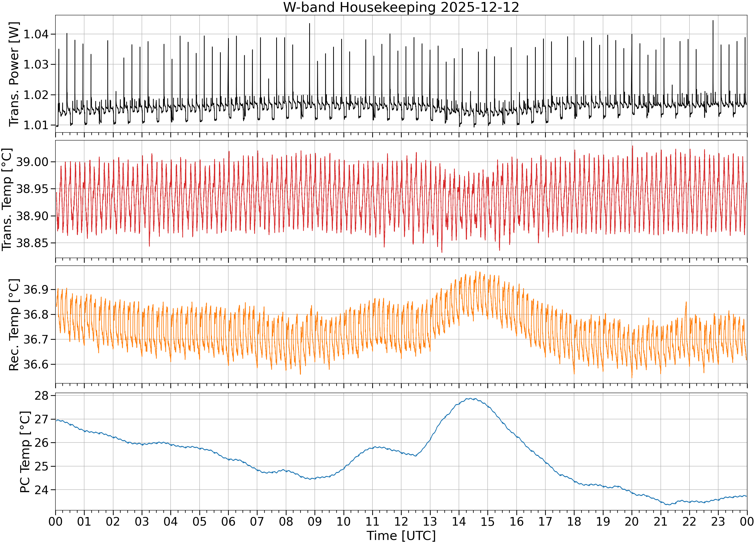This screenshot has width=756, height=544.
Task: Click the Time [UTC] x-axis label
Action: coord(401,536)
